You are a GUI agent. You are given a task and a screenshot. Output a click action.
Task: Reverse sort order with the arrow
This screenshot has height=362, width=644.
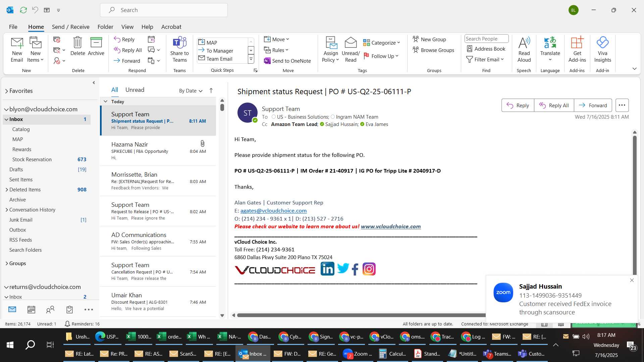pyautogui.click(x=211, y=90)
